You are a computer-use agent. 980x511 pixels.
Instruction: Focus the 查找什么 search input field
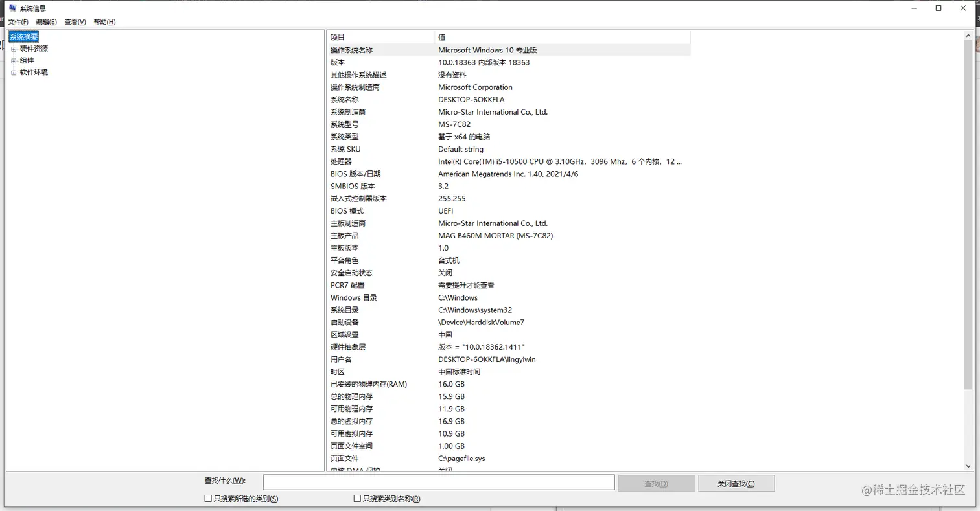[x=439, y=482]
